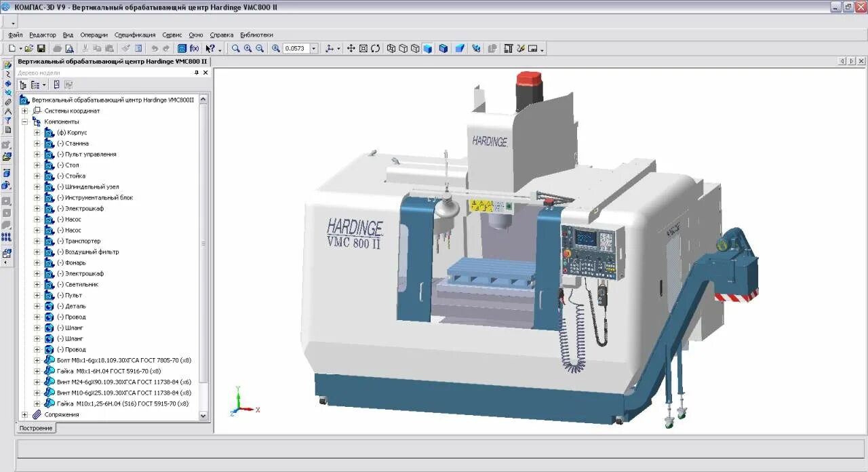Viewport: 868px width, 472px height.
Task: Select (-) Стол component in tree
Action: click(68, 165)
